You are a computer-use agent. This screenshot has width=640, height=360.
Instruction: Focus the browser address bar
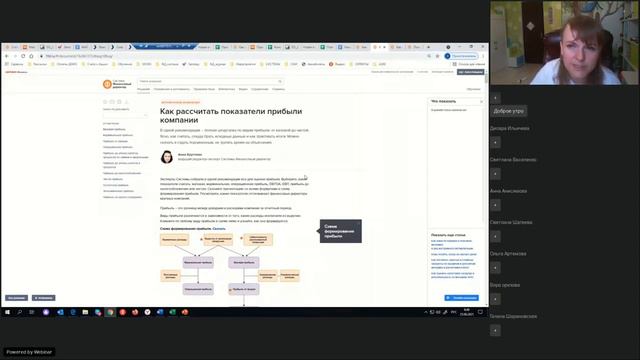pos(233,56)
